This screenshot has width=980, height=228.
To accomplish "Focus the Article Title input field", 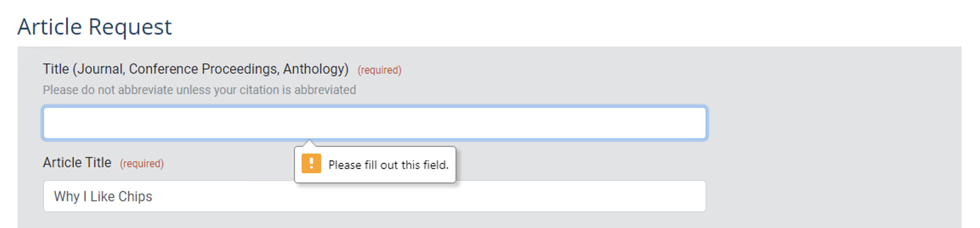I will pyautogui.click(x=553, y=196).
